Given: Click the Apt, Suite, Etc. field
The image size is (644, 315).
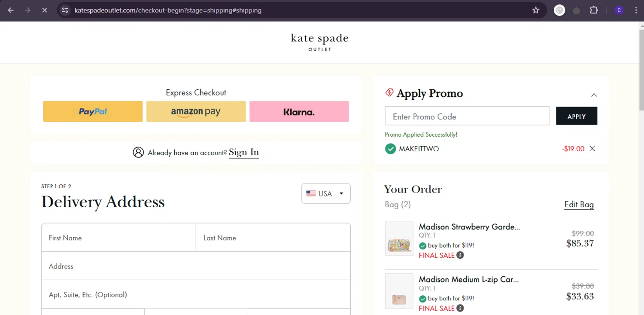Looking at the screenshot, I should click(x=196, y=294).
